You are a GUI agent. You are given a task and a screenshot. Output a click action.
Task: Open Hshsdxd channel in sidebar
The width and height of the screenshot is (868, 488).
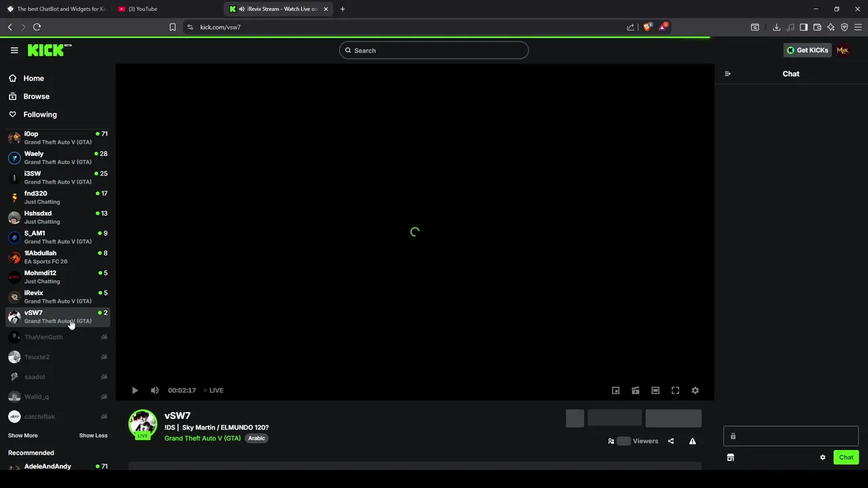tap(58, 217)
